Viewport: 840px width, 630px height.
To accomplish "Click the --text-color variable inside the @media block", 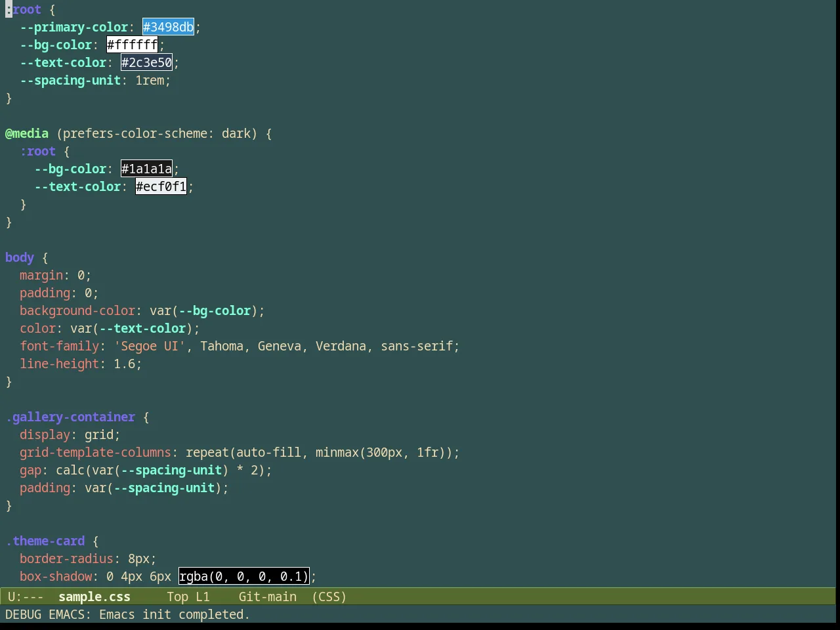I will (x=77, y=186).
